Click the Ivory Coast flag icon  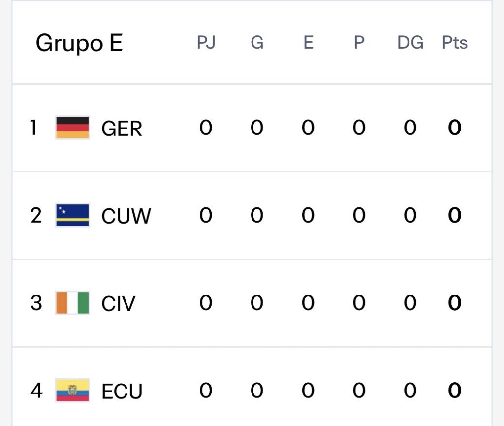[x=72, y=303]
